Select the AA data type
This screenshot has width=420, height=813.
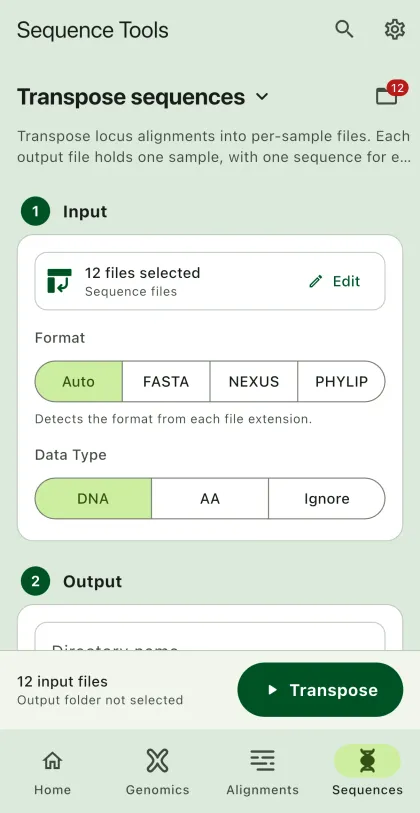(210, 499)
